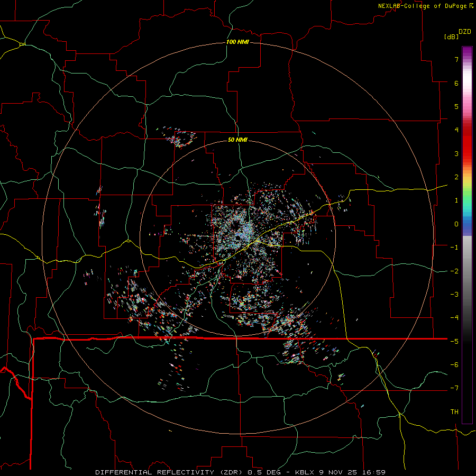Select the "1" scale value
This screenshot has height=476, width=476.
pos(456,200)
